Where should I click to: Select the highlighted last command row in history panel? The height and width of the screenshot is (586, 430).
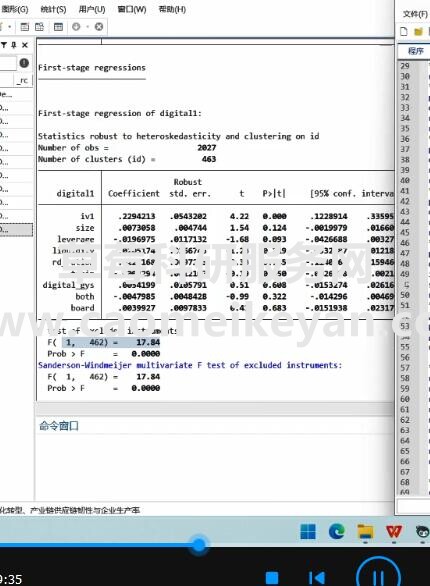16,229
